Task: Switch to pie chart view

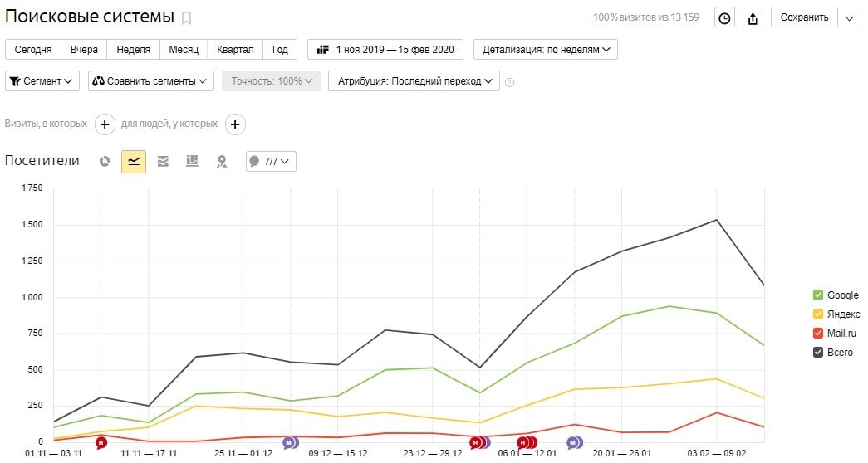Action: pos(105,162)
